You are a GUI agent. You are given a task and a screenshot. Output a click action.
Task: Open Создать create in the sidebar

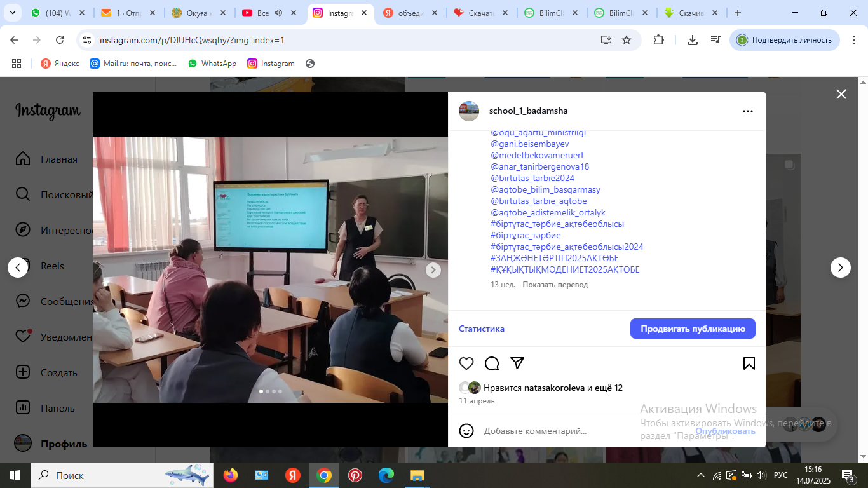(47, 373)
